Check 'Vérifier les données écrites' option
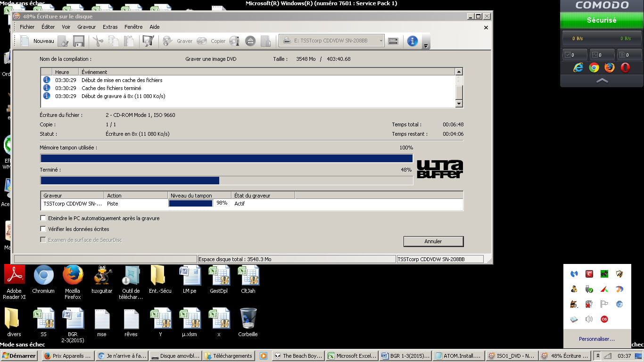Image resolution: width=644 pixels, height=362 pixels. [x=43, y=229]
